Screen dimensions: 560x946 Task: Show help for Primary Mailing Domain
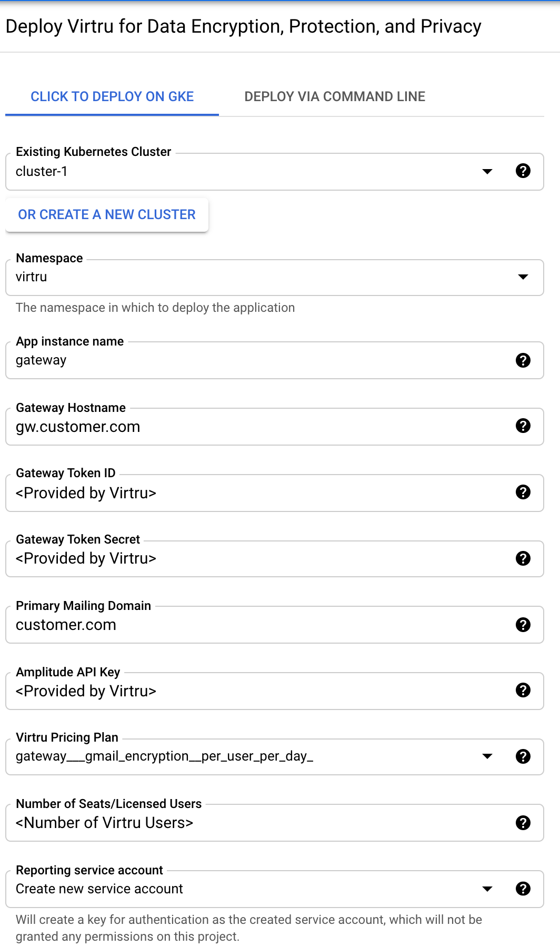point(523,625)
